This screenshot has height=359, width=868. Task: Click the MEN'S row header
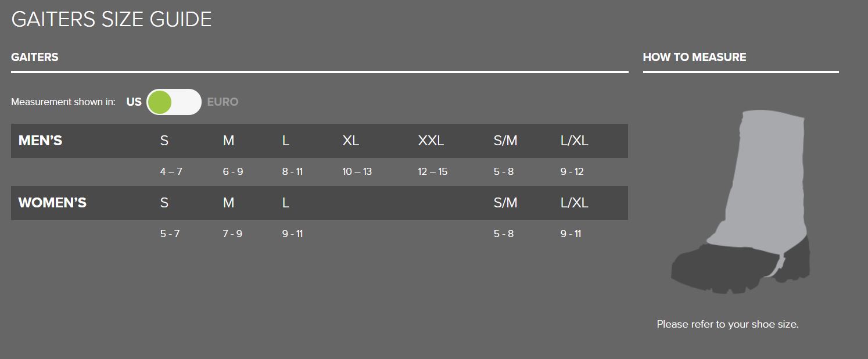pyautogui.click(x=41, y=141)
